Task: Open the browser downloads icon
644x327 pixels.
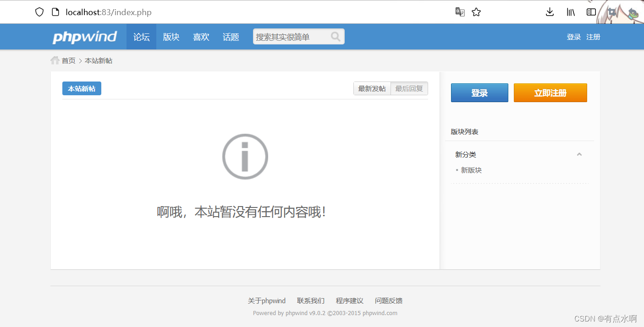Action: [x=549, y=12]
